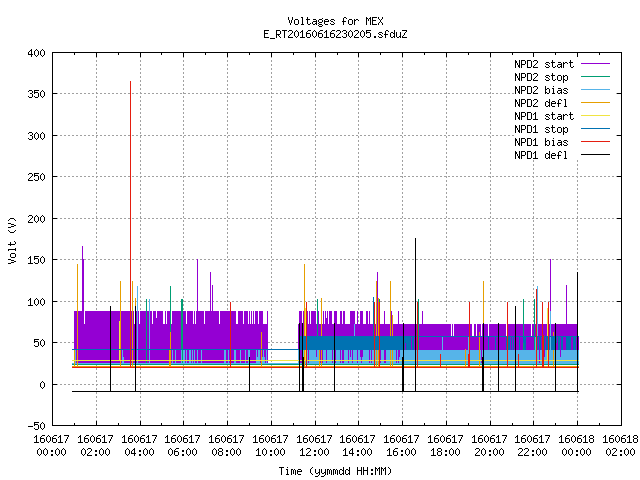Click the 'NPD1 start' legend label

(x=544, y=116)
